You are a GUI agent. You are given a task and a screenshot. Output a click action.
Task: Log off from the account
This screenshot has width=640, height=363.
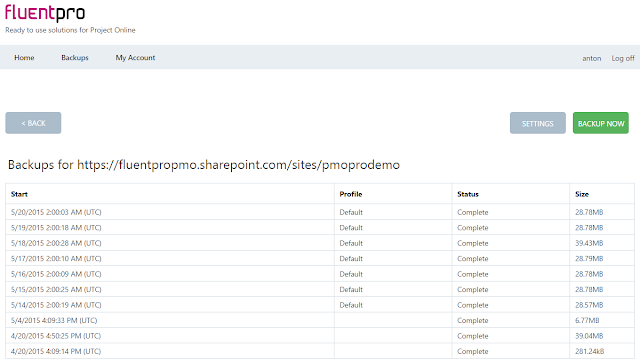click(x=623, y=58)
